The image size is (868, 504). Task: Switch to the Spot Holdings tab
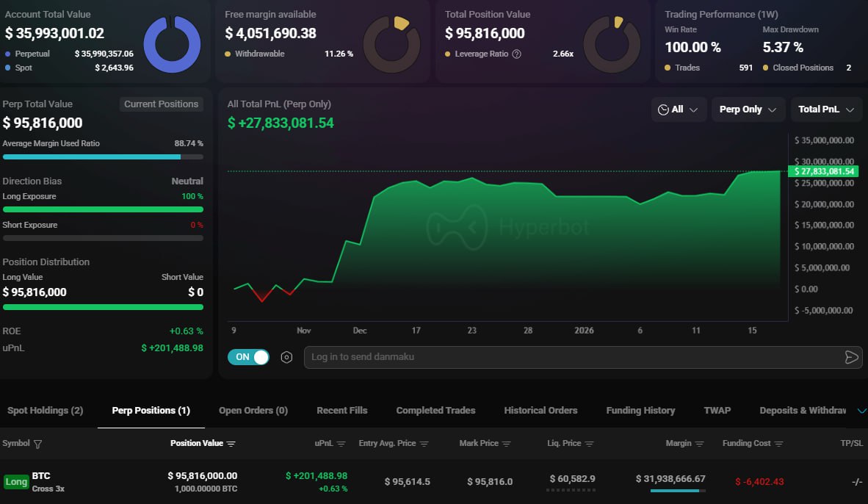(x=44, y=410)
